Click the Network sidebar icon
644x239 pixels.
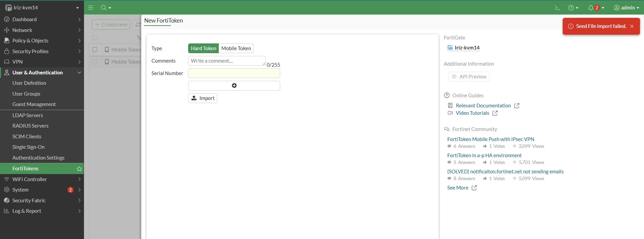click(6, 30)
